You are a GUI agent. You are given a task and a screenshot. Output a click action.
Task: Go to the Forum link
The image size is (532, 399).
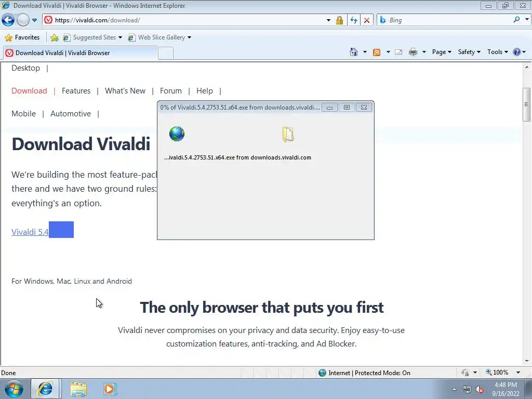(x=170, y=91)
